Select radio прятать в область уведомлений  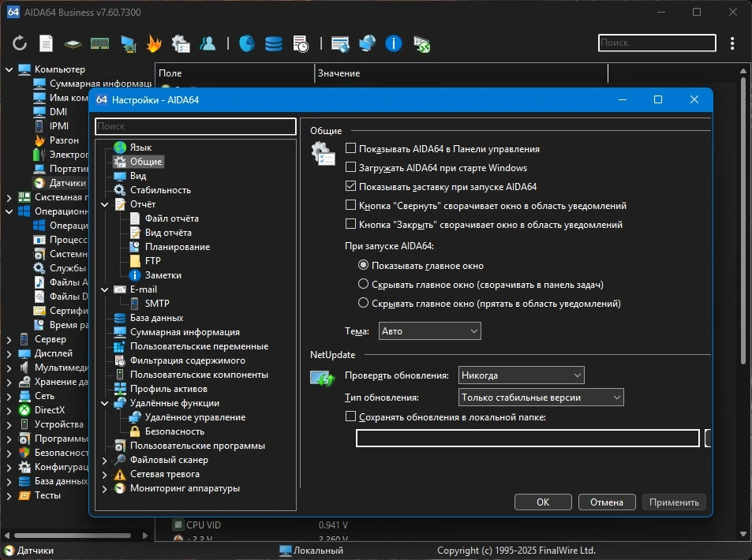click(x=364, y=303)
